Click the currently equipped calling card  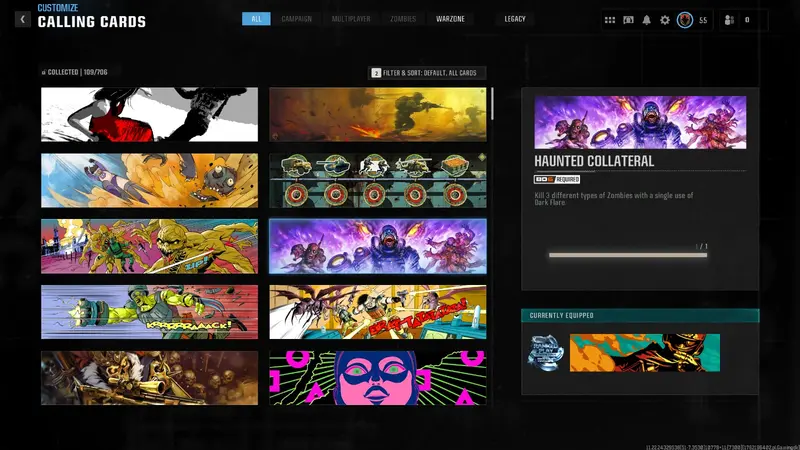644,352
